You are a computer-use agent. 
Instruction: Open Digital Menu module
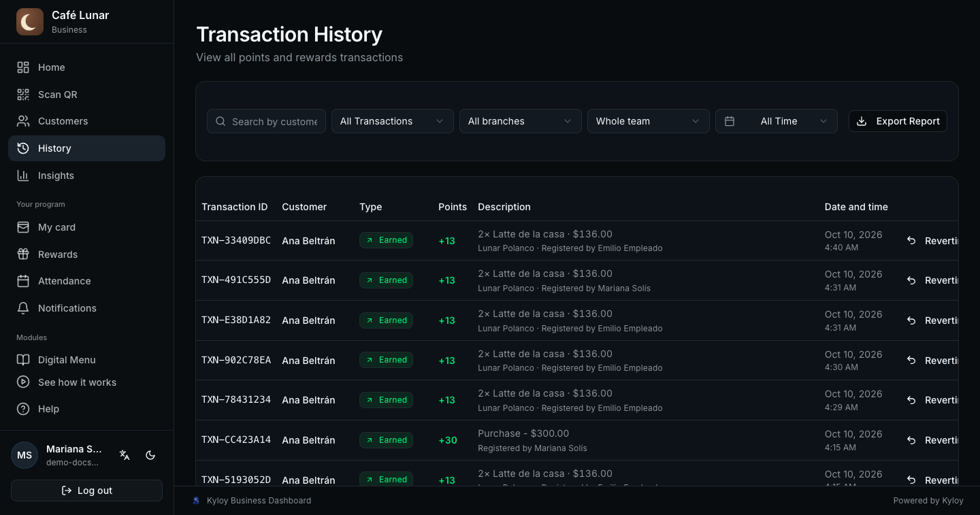(86, 360)
